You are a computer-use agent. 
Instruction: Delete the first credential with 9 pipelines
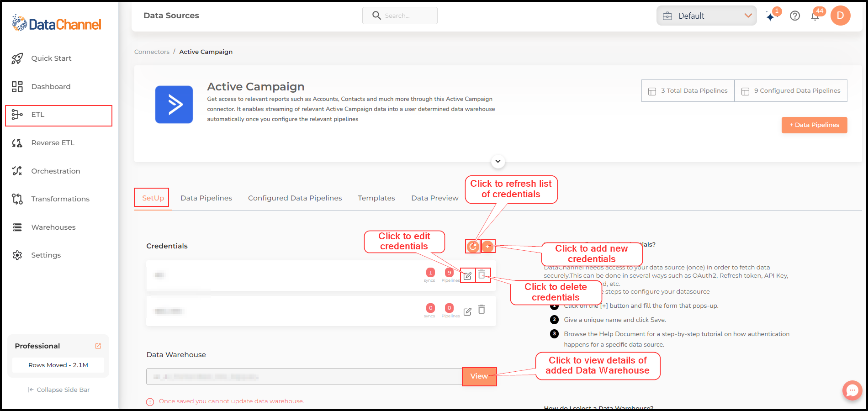[x=482, y=274]
